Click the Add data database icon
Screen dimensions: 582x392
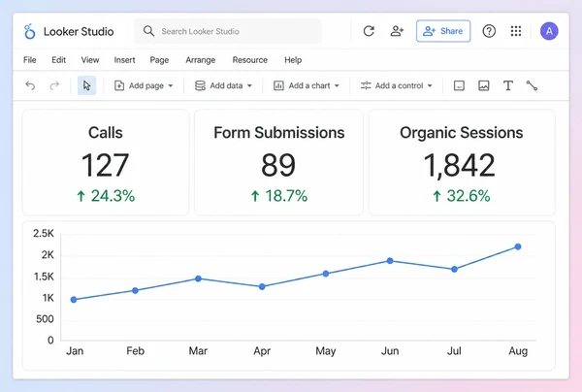[200, 85]
